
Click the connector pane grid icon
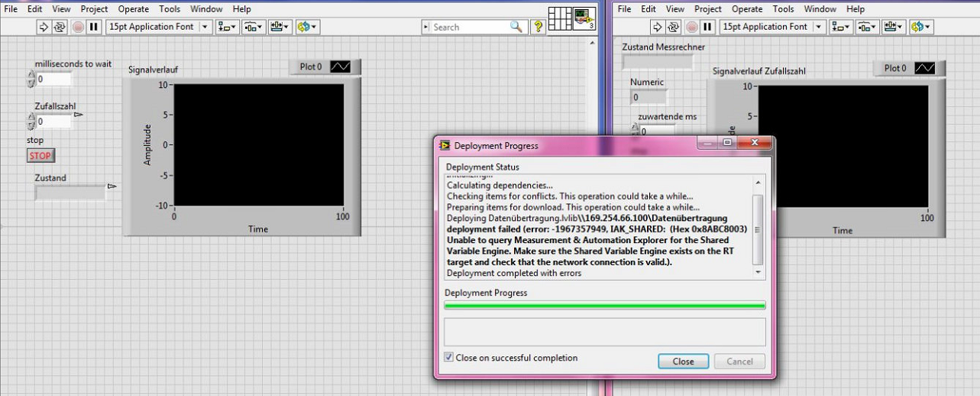560,19
